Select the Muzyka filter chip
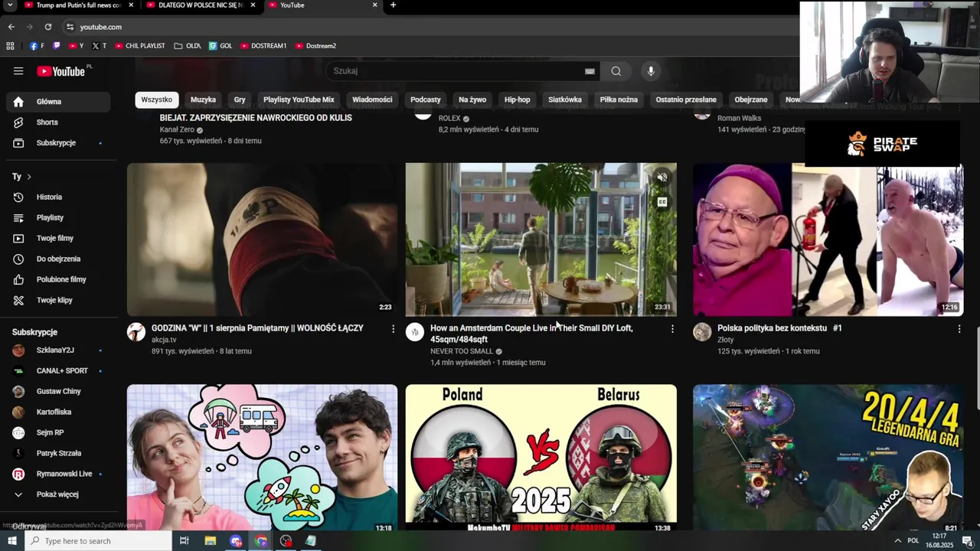 click(x=203, y=99)
